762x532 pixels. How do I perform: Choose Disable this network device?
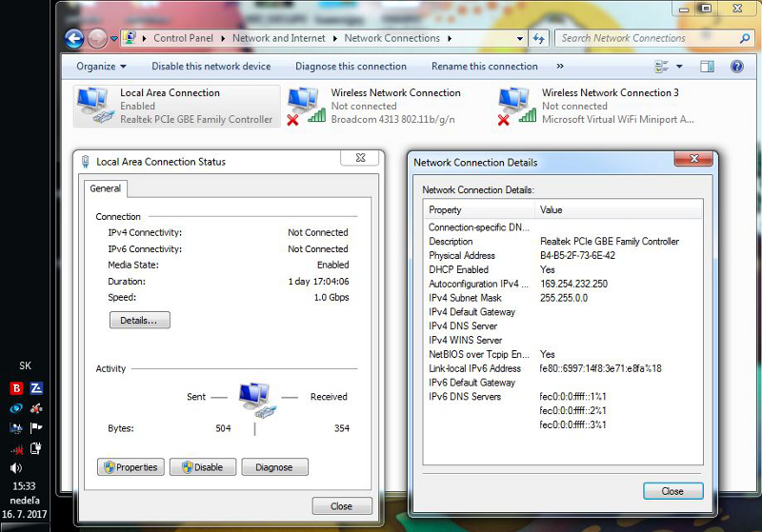click(x=211, y=67)
